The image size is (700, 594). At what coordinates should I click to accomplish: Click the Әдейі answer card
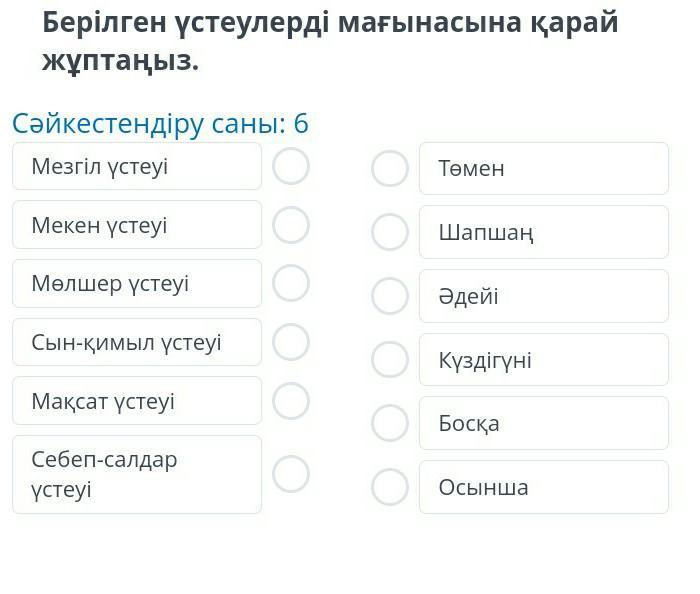click(x=543, y=296)
